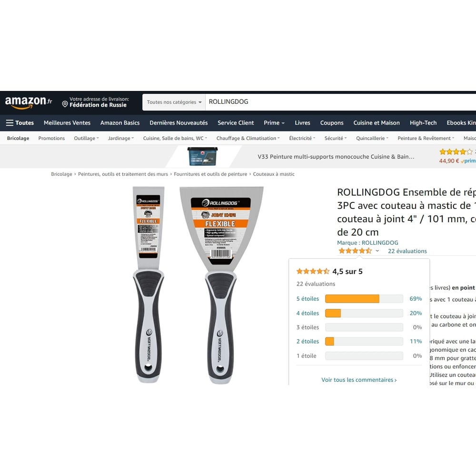Screen dimensions: 476x476
Task: Open Meilleures Ventes in the nav bar
Action: coord(67,123)
